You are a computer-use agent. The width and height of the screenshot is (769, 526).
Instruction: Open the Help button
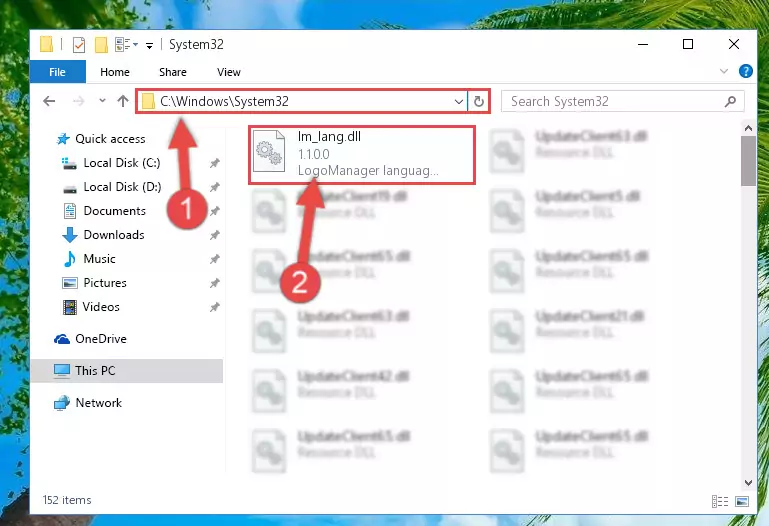[745, 72]
